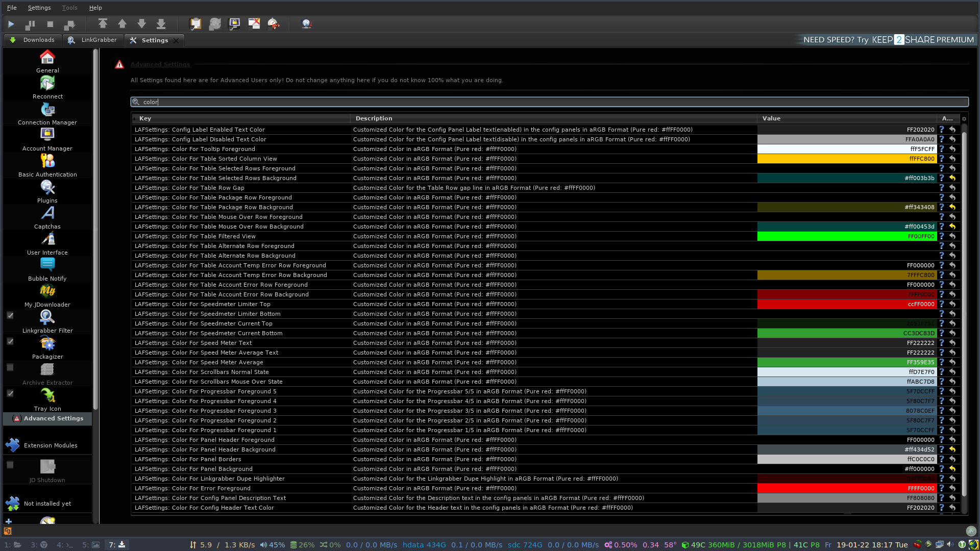Close the Settings tab
Screen dimensions: 980x551
[176, 40]
